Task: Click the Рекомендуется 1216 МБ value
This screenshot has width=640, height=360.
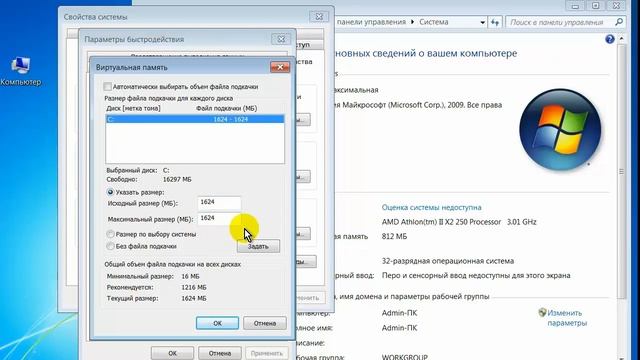Action: pyautogui.click(x=194, y=287)
